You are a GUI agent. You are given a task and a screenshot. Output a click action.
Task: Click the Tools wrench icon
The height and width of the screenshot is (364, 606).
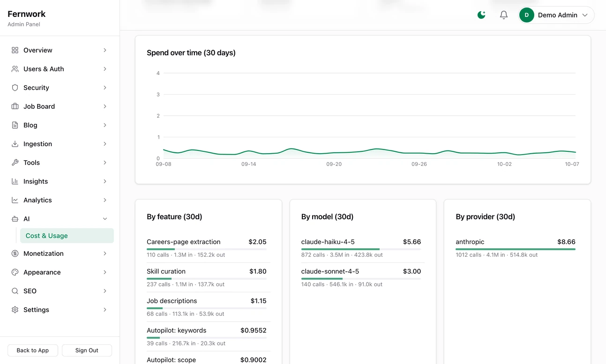click(x=15, y=163)
